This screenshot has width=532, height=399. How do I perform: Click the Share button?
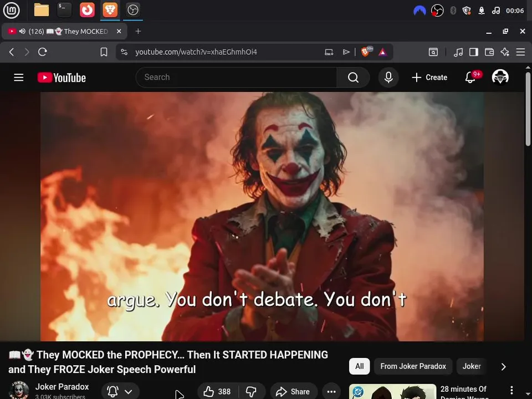(x=294, y=392)
